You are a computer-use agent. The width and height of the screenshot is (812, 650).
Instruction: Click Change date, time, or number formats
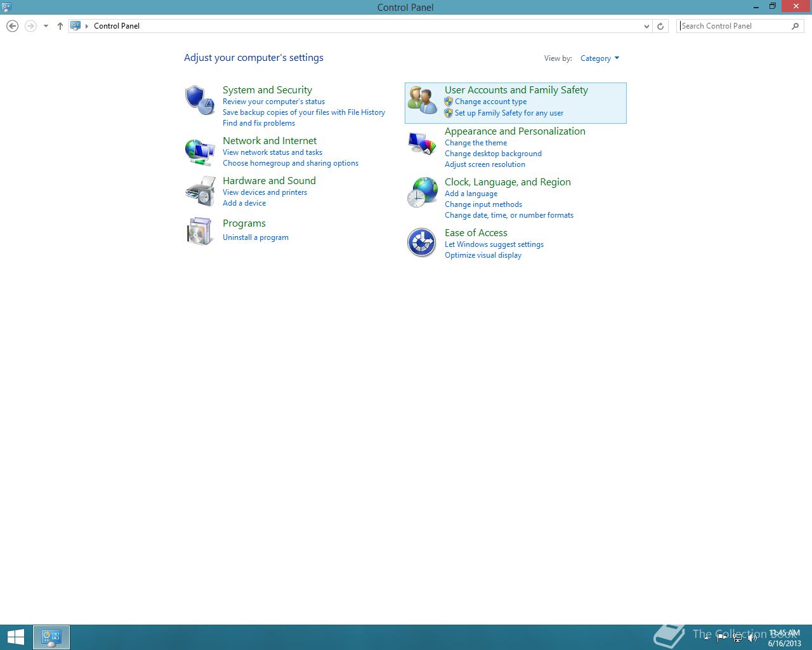509,215
